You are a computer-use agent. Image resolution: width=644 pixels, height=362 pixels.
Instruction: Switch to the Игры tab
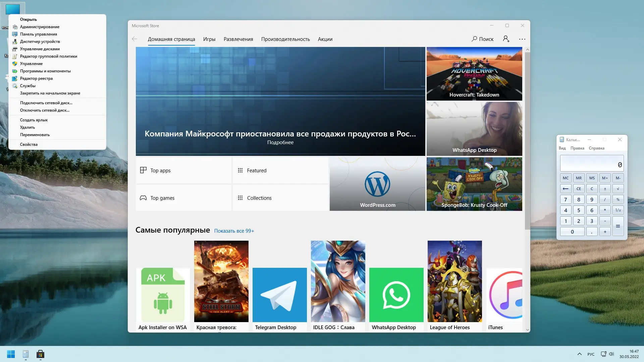(x=209, y=39)
